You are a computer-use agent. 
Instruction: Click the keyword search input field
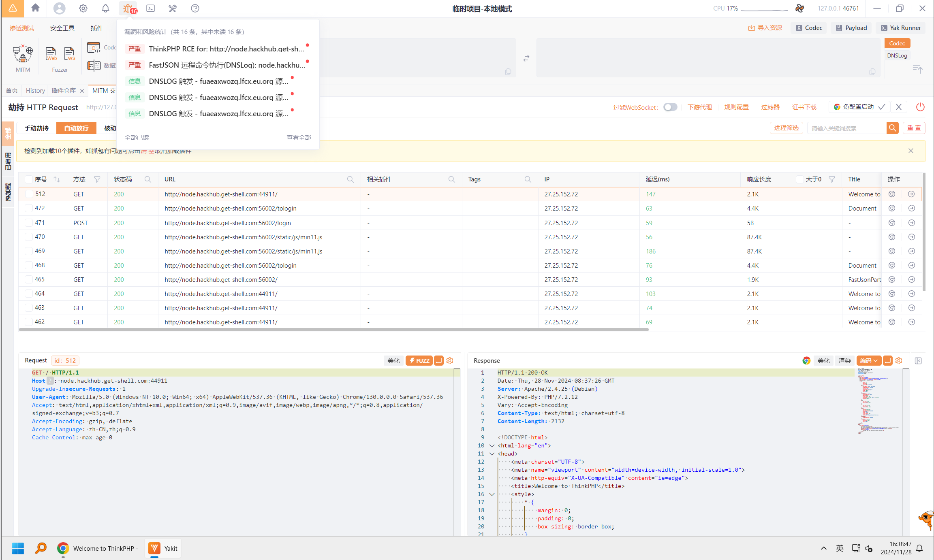click(x=846, y=128)
